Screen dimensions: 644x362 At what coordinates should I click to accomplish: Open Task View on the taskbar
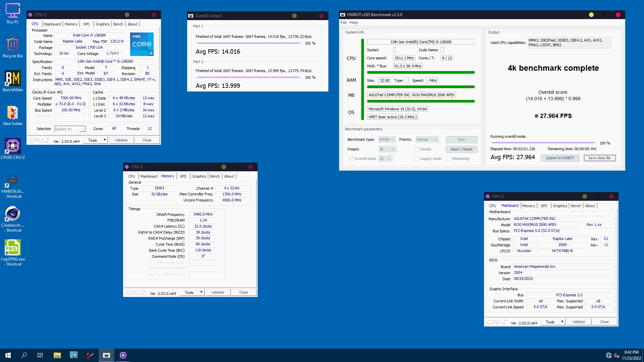[x=40, y=355]
